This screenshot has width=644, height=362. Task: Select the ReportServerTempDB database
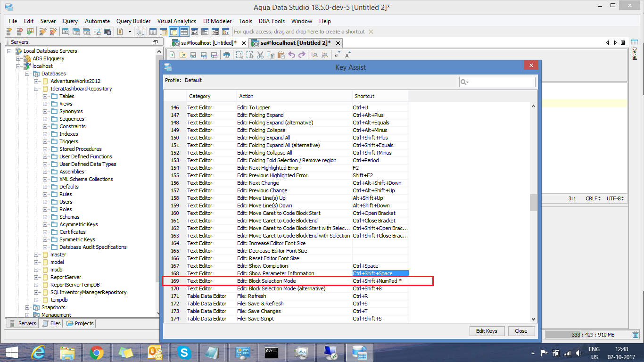[x=75, y=285]
